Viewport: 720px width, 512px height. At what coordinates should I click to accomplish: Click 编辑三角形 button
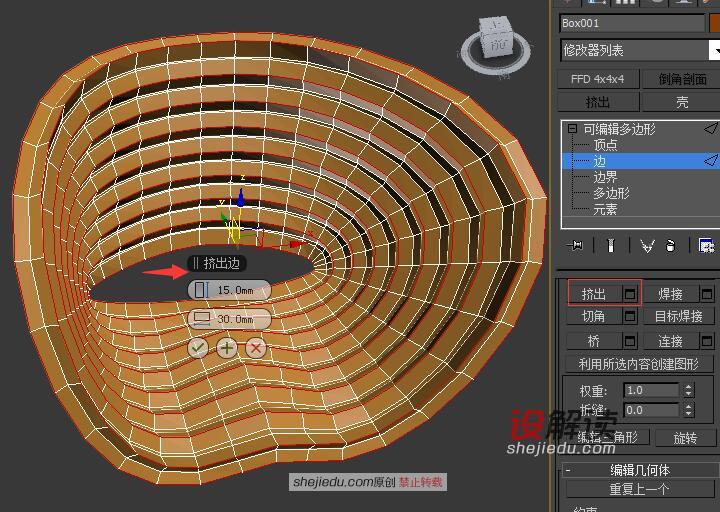pyautogui.click(x=608, y=437)
